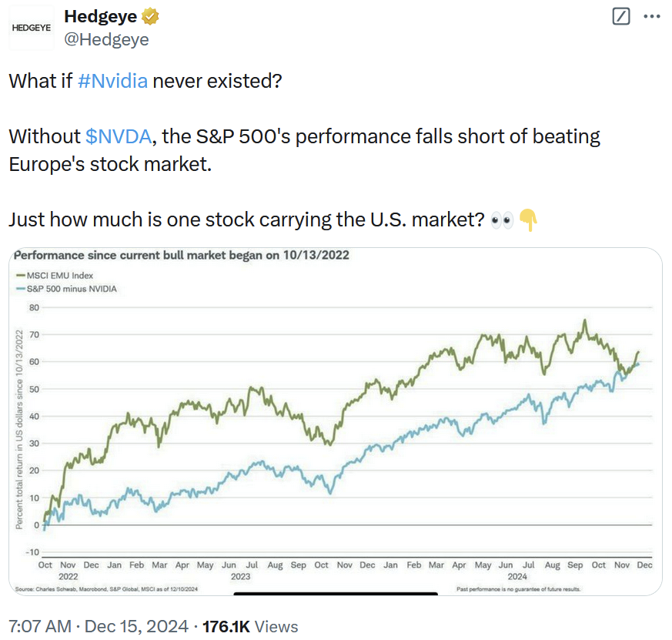Open the three-dot more options menu

[x=651, y=17]
